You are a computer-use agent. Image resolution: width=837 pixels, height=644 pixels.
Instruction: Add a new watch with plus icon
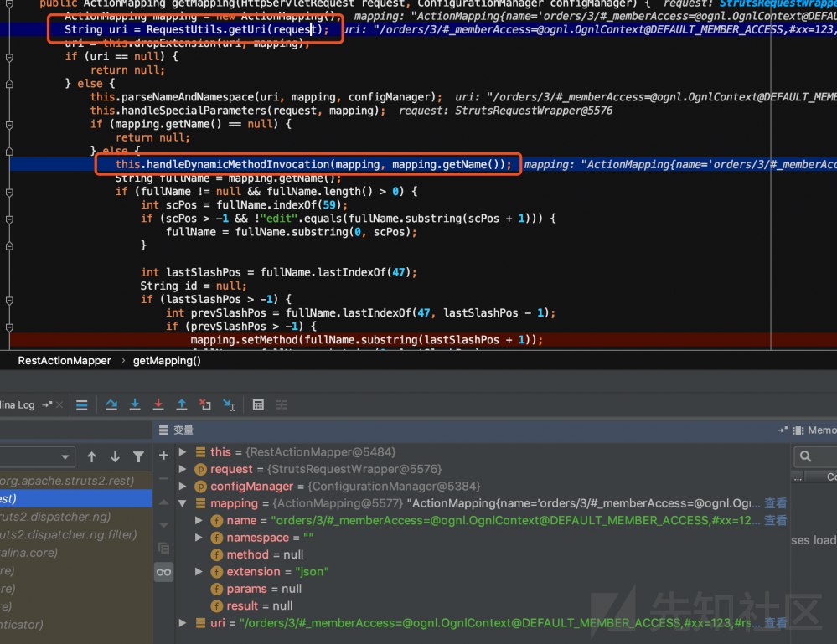[164, 455]
